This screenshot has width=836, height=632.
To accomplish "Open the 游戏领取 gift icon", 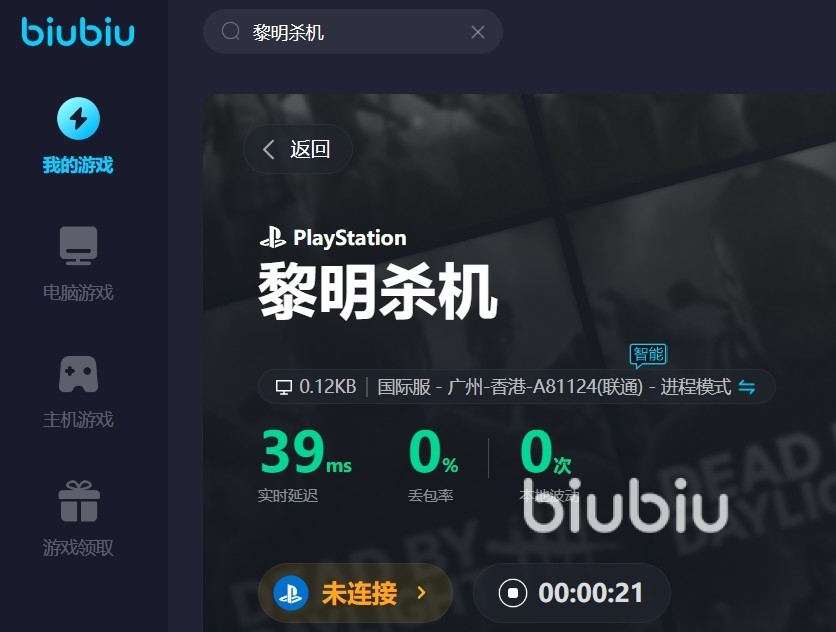I will [79, 501].
